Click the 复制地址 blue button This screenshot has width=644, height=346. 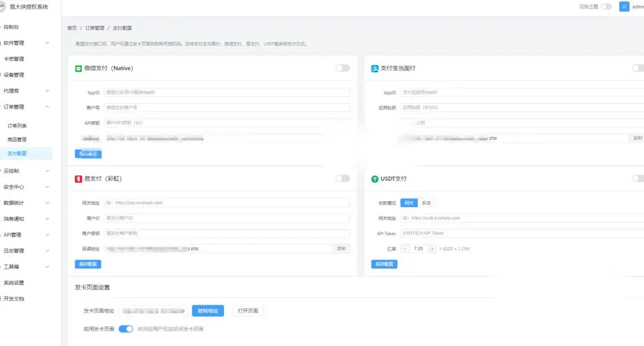(x=208, y=311)
